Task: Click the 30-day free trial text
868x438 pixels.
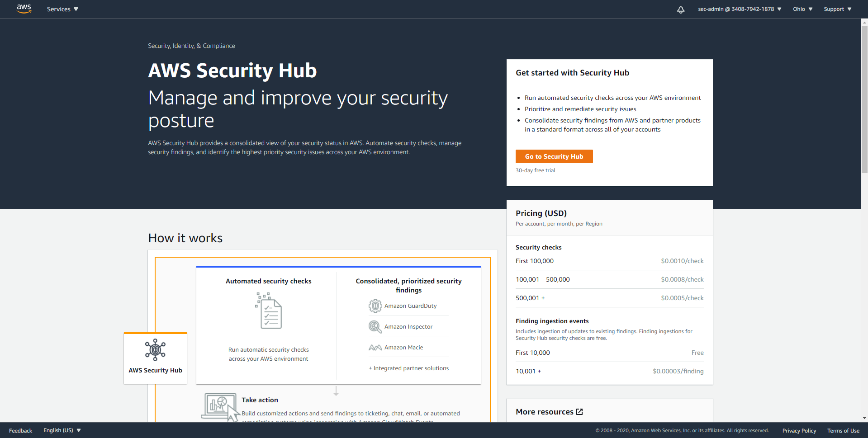Action: [x=536, y=170]
